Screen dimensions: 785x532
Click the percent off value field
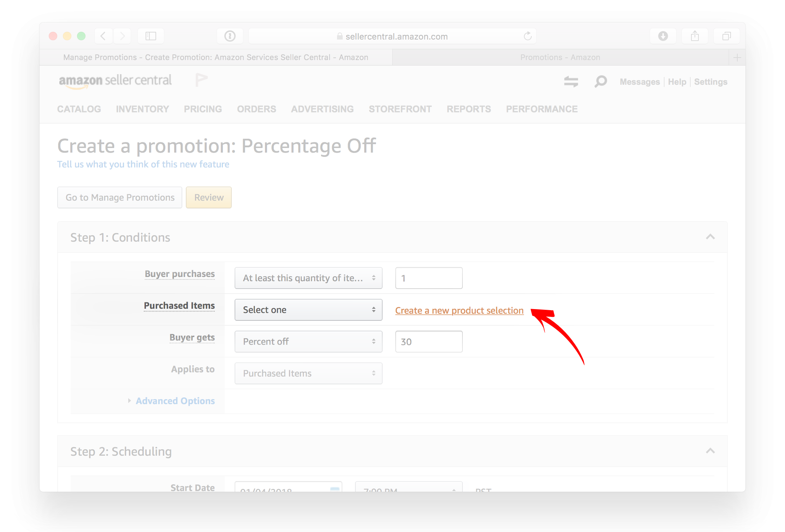point(429,342)
